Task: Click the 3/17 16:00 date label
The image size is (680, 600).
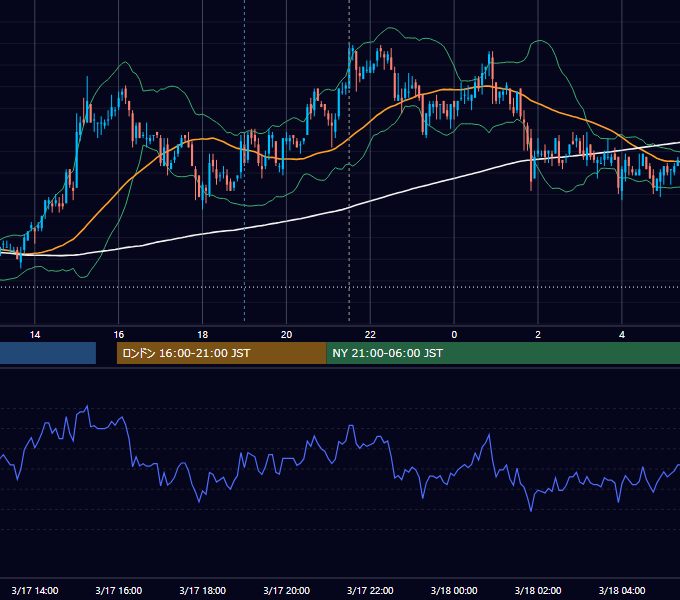Action: pos(119,590)
